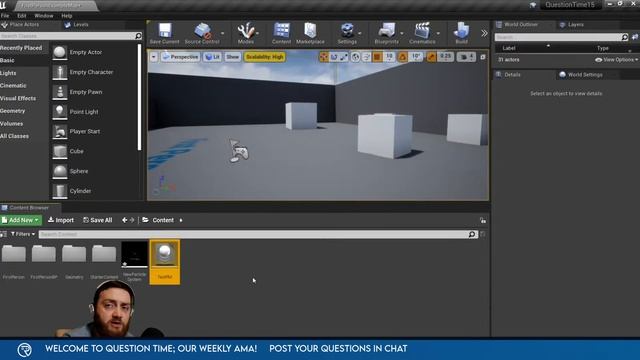Click the Save All button
Viewport: 640px width, 360px height.
(98, 220)
